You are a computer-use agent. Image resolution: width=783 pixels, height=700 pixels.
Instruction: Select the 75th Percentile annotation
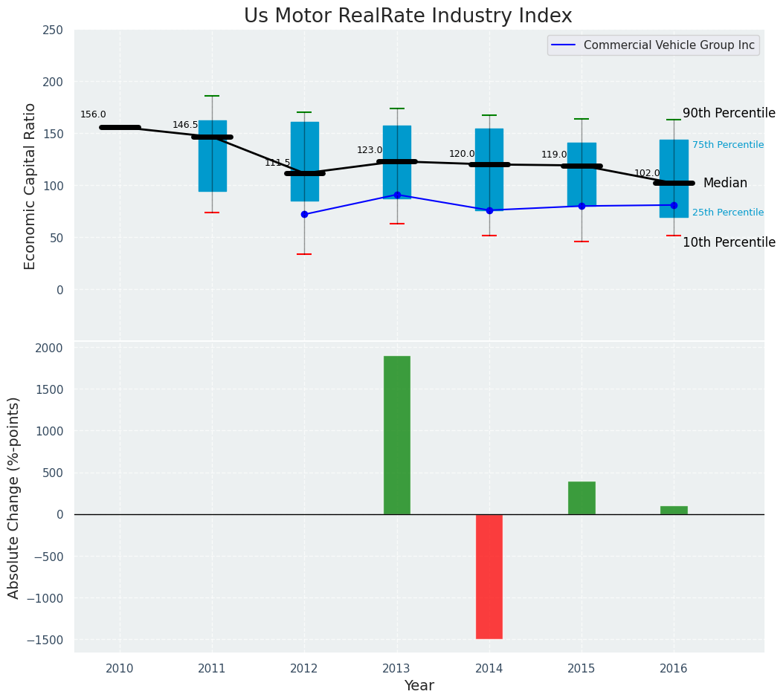(x=727, y=145)
